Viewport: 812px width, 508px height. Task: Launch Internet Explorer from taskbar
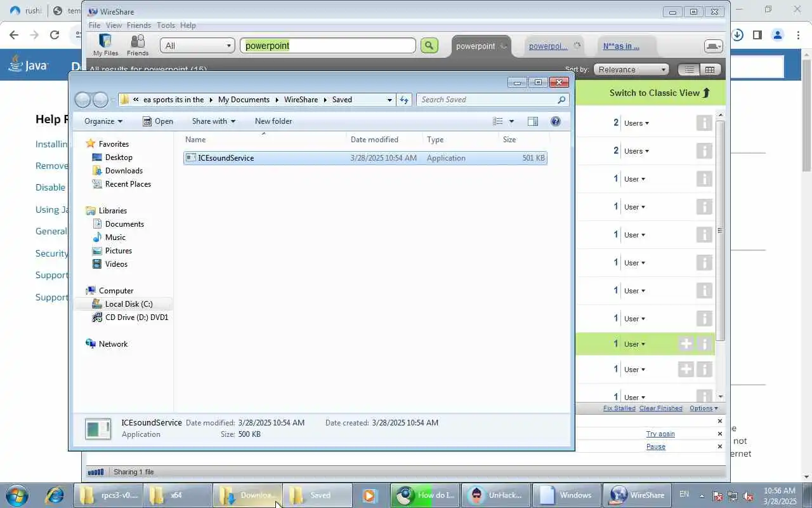tap(54, 495)
